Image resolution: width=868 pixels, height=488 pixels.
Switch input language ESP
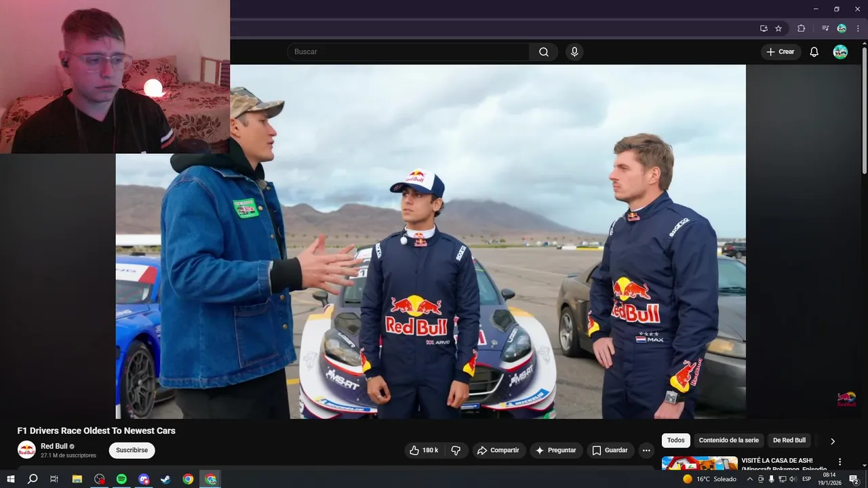[x=807, y=479]
